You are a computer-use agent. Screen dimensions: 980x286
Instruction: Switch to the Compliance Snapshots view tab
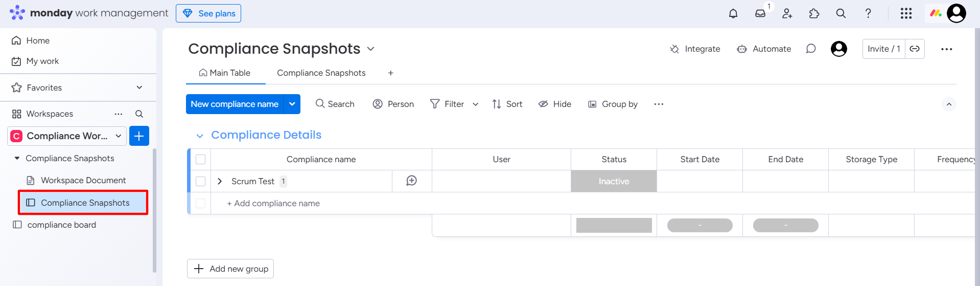(321, 73)
